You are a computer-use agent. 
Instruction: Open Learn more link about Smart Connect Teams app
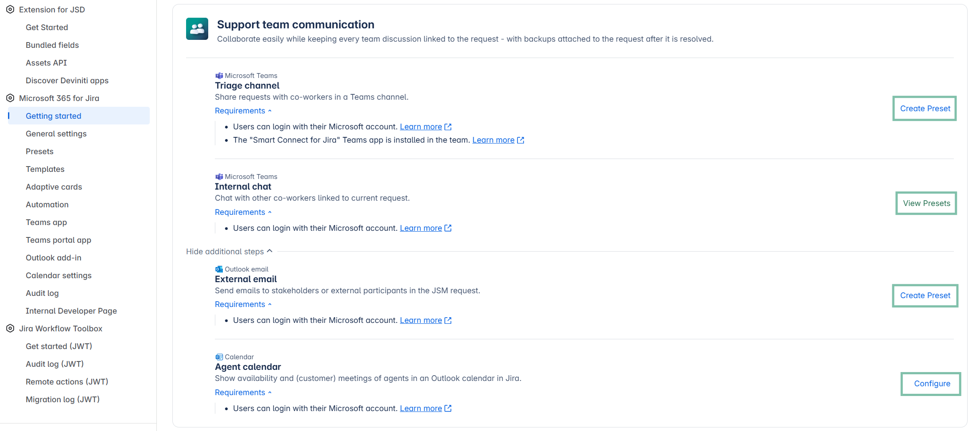point(494,140)
